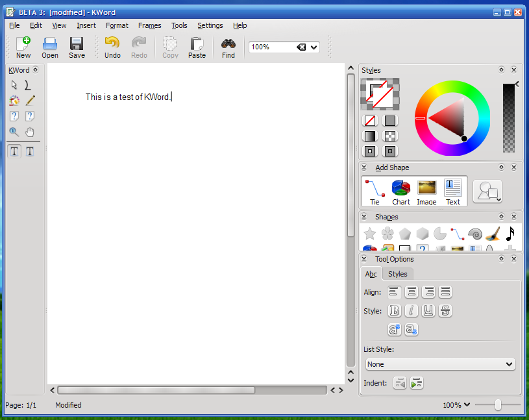Pick the hexagon shape

(422, 234)
